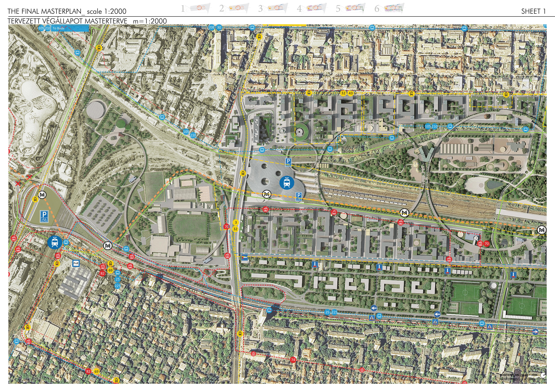Click the P+R park and ride sign

click(x=76, y=263)
